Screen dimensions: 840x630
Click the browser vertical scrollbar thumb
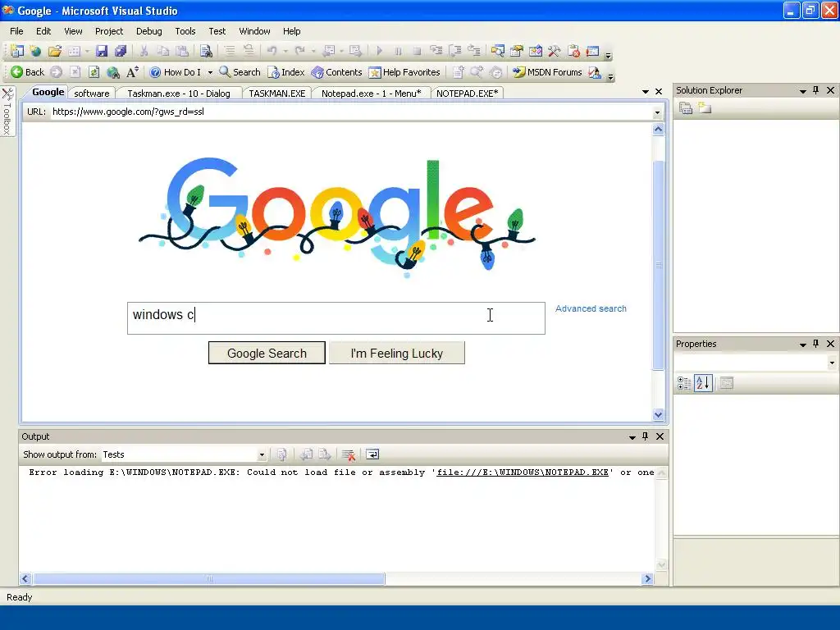(659, 265)
